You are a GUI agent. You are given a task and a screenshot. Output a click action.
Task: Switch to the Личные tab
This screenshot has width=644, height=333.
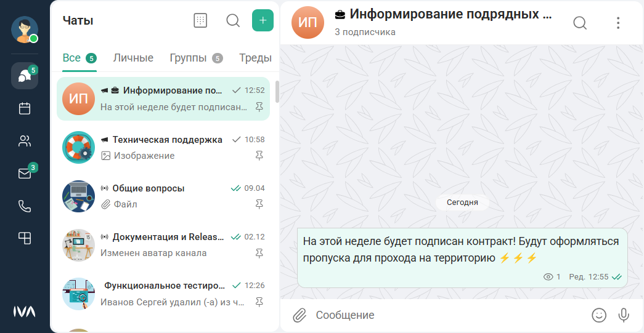[133, 58]
